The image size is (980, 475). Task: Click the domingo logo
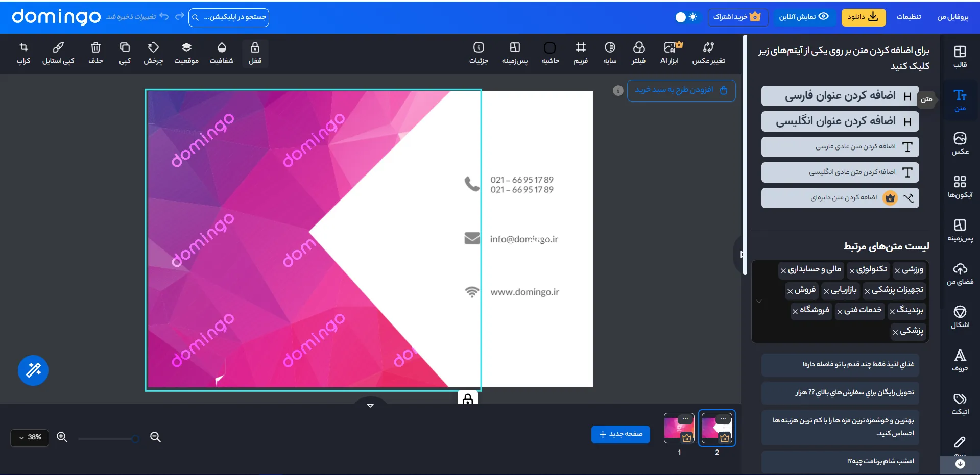click(56, 17)
